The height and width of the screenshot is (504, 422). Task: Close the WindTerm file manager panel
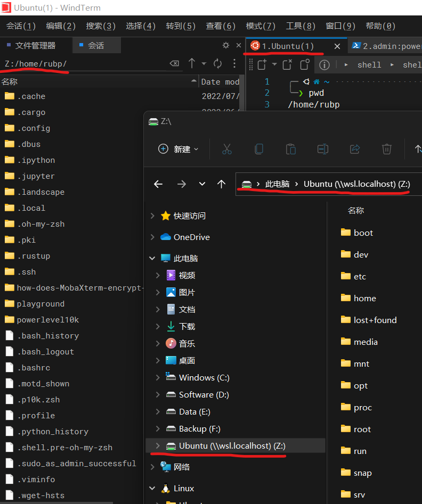[x=239, y=45]
